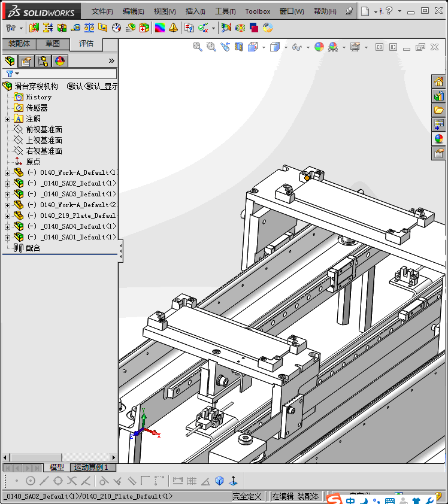Open the Mass Properties scale icon
448x504 pixels.
89,28
